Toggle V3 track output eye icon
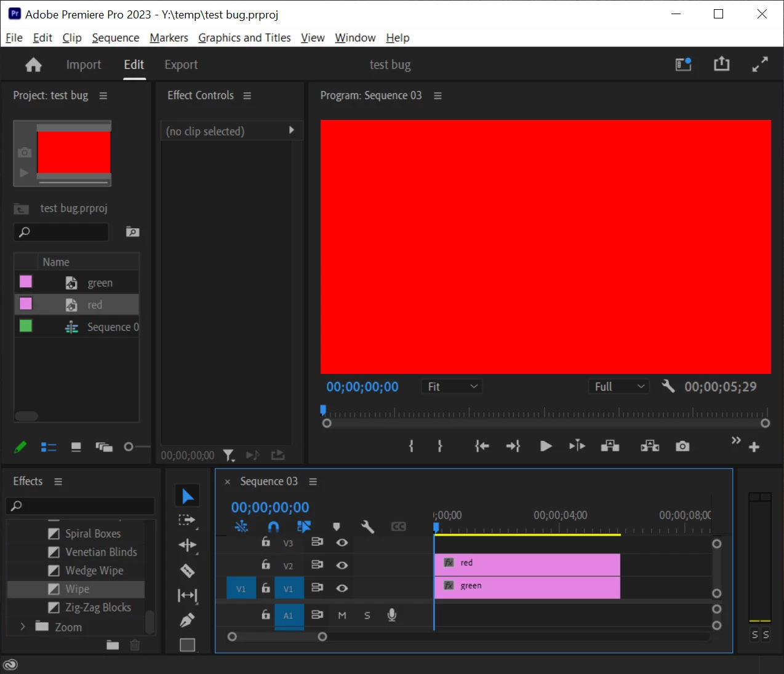The width and height of the screenshot is (784, 674). pos(342,542)
